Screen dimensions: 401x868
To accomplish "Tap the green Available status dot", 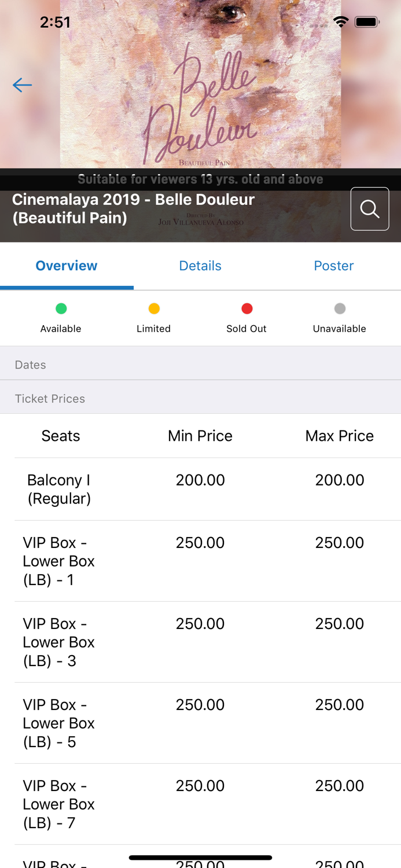I will click(x=61, y=308).
